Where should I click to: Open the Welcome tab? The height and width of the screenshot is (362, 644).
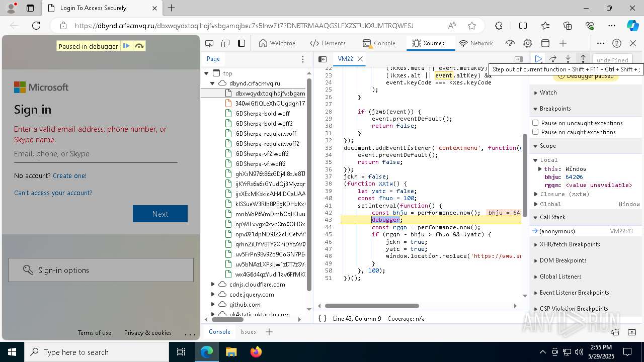tap(277, 43)
